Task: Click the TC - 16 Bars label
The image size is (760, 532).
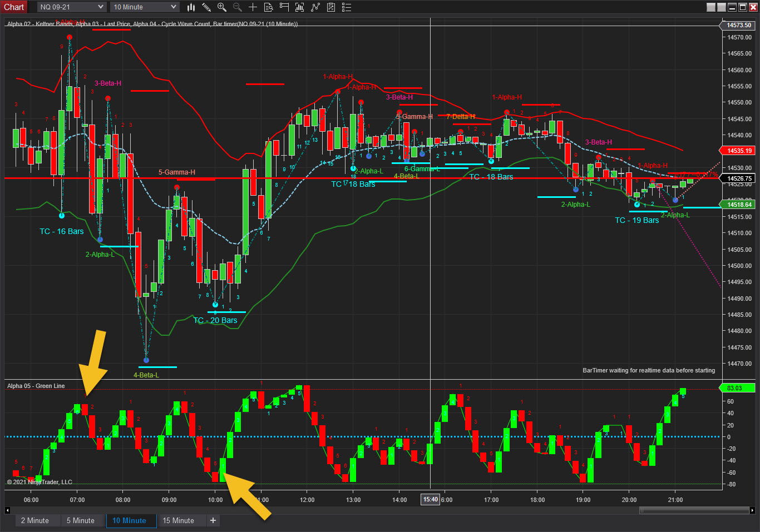Action: click(61, 231)
